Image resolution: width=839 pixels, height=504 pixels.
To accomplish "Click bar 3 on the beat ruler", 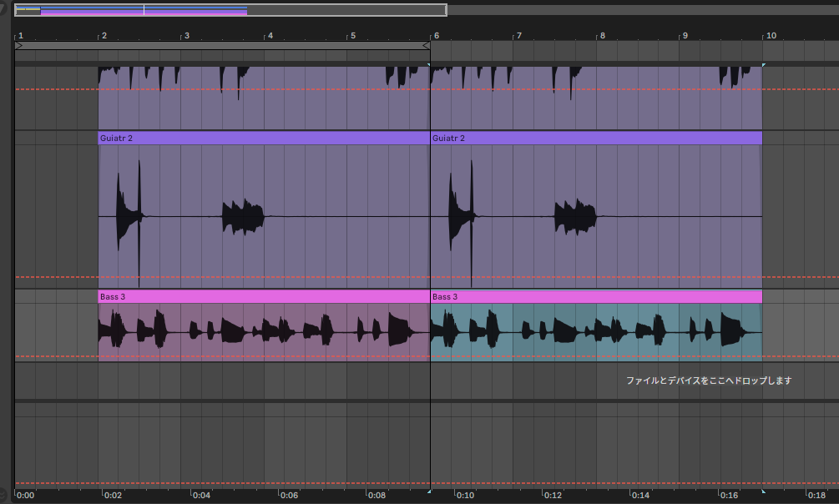I will pos(186,36).
